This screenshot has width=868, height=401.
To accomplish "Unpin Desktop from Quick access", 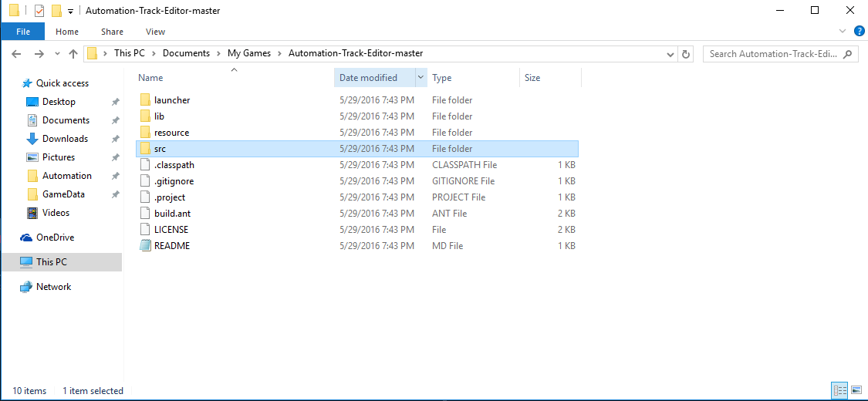I will tap(116, 102).
